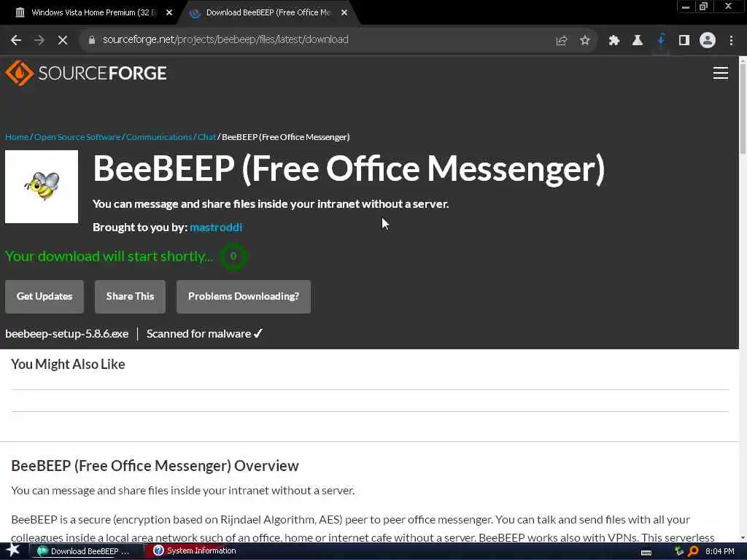Open the Chrome three-dot menu

731,41
